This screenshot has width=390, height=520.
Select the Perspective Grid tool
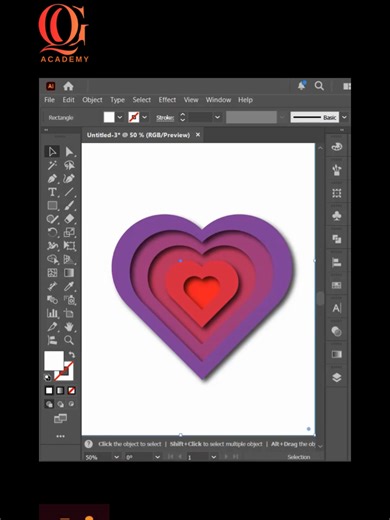click(69, 259)
